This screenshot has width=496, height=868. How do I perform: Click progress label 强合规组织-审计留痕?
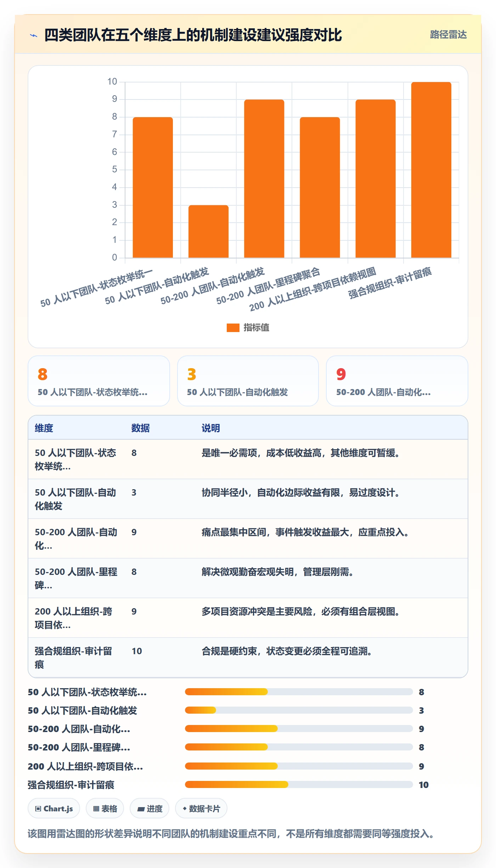click(x=71, y=785)
